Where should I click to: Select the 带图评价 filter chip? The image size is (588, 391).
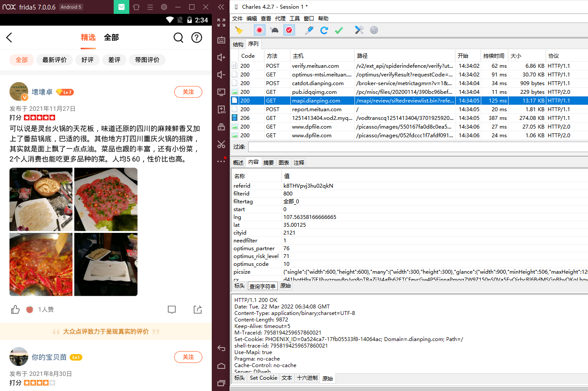[x=147, y=60]
